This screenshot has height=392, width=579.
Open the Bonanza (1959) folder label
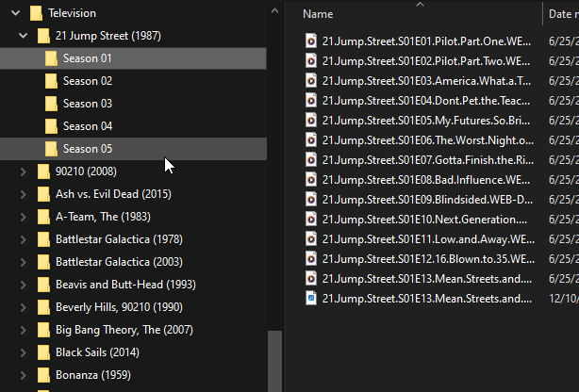(x=93, y=375)
